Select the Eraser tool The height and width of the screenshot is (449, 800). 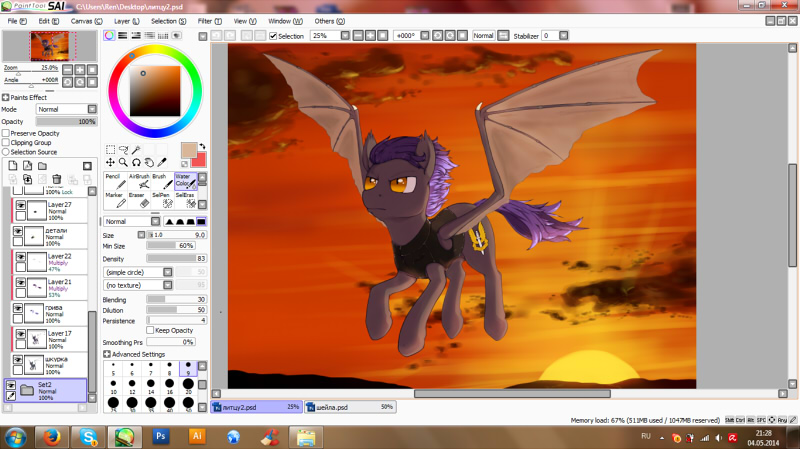pos(139,200)
